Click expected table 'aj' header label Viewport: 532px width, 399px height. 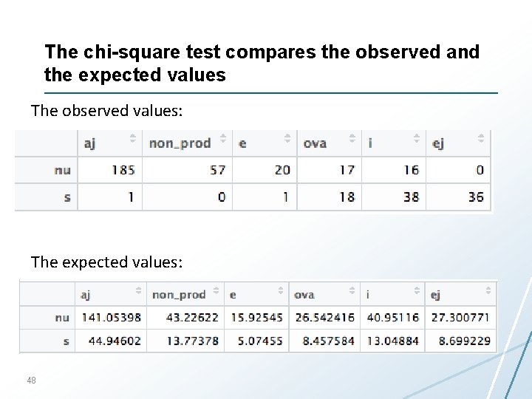click(x=86, y=295)
